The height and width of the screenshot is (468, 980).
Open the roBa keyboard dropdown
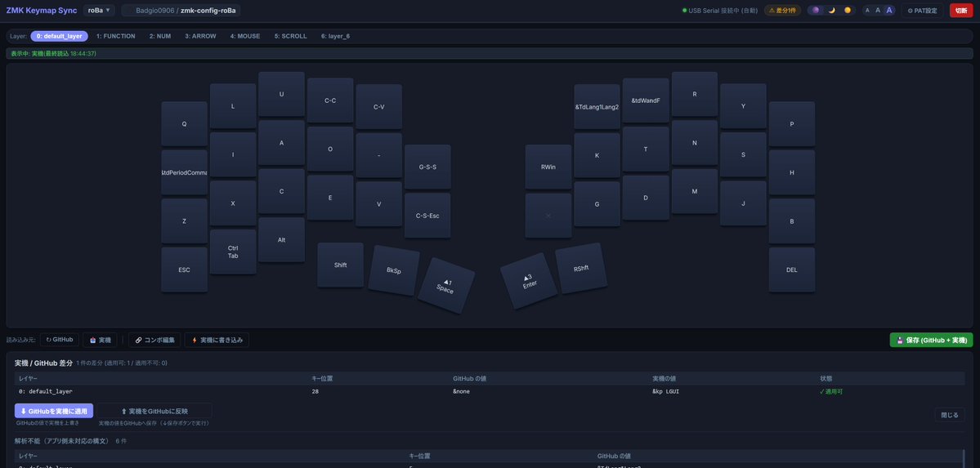(99, 10)
